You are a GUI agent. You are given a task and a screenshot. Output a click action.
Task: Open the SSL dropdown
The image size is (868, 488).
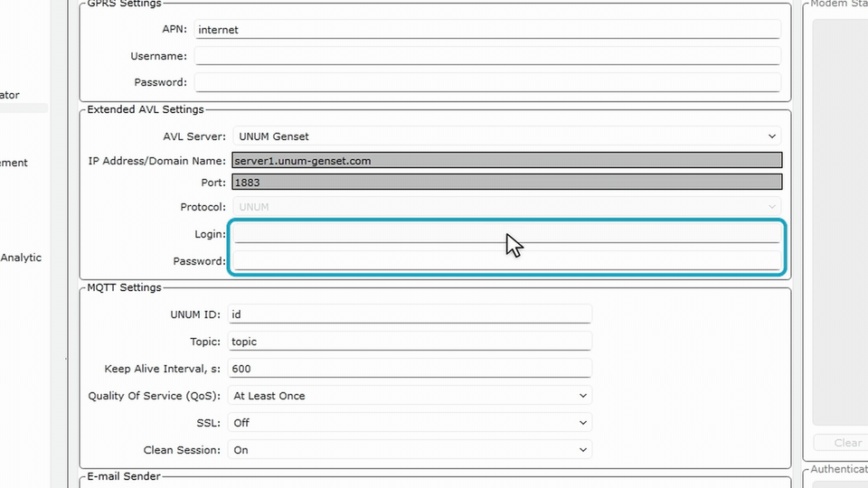coord(410,423)
